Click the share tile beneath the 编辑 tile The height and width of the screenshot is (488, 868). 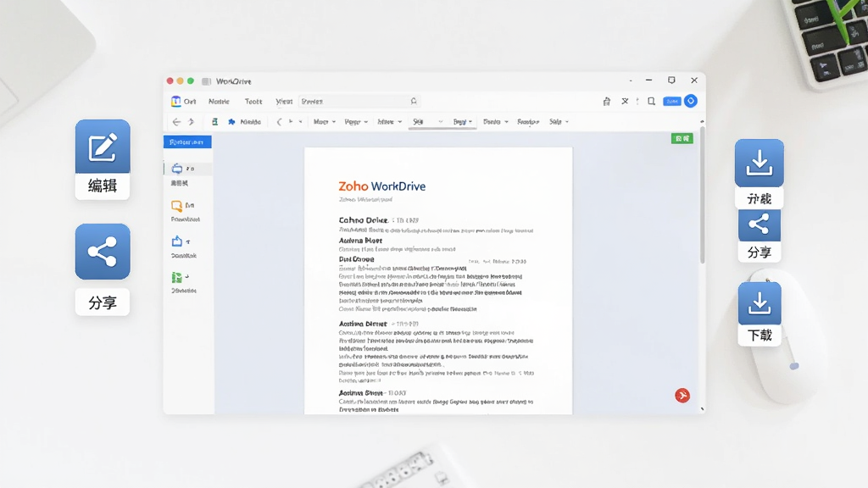point(103,252)
